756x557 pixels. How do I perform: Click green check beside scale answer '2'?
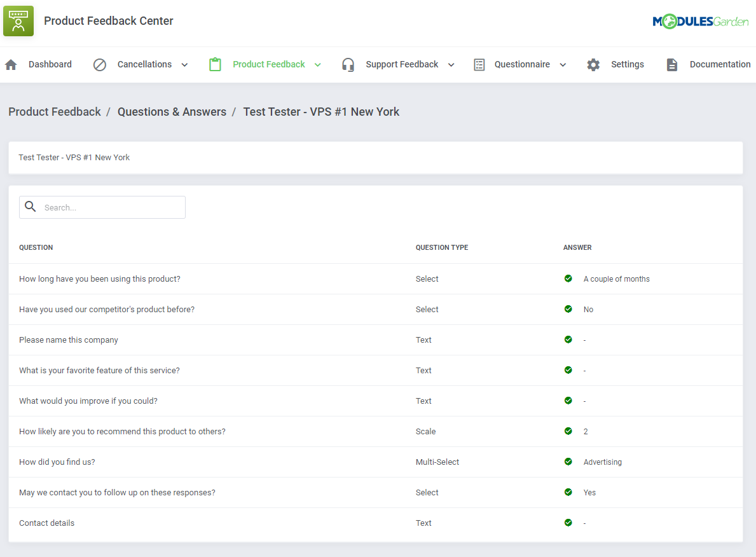(x=568, y=430)
